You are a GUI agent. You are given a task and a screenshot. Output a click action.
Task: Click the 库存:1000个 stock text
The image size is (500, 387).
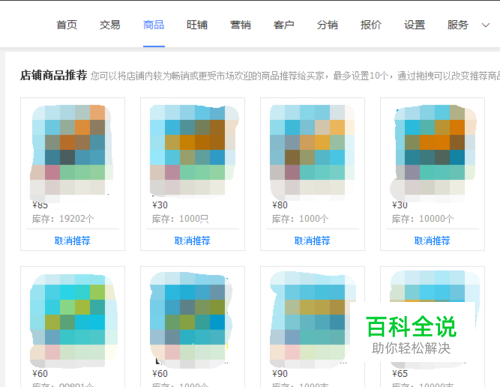point(300,219)
